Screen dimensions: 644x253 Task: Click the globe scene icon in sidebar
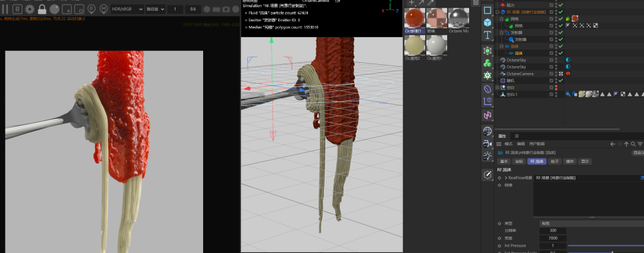(x=487, y=132)
